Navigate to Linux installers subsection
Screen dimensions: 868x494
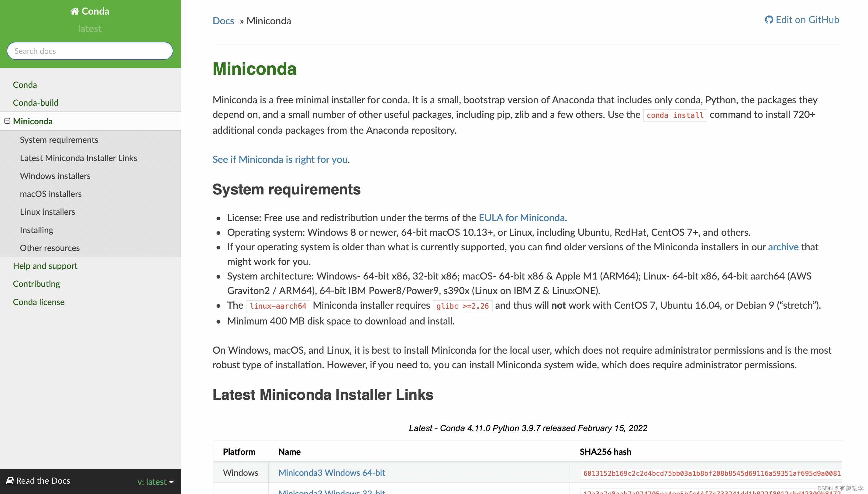point(47,212)
